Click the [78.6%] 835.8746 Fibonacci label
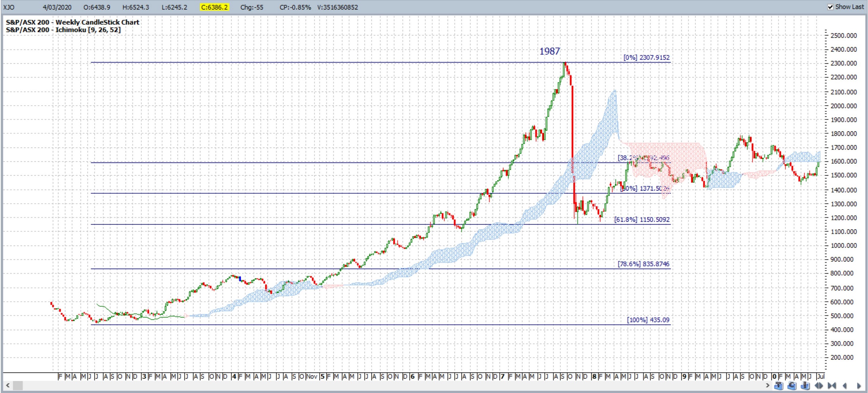Screen dimensions: 868x393 [x=643, y=264]
